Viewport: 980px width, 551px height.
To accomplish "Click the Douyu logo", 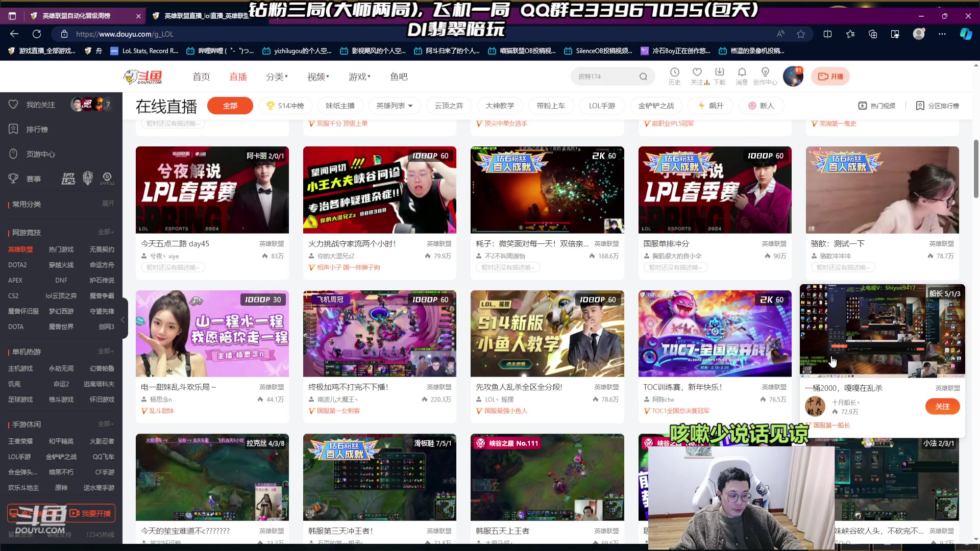I will point(142,77).
